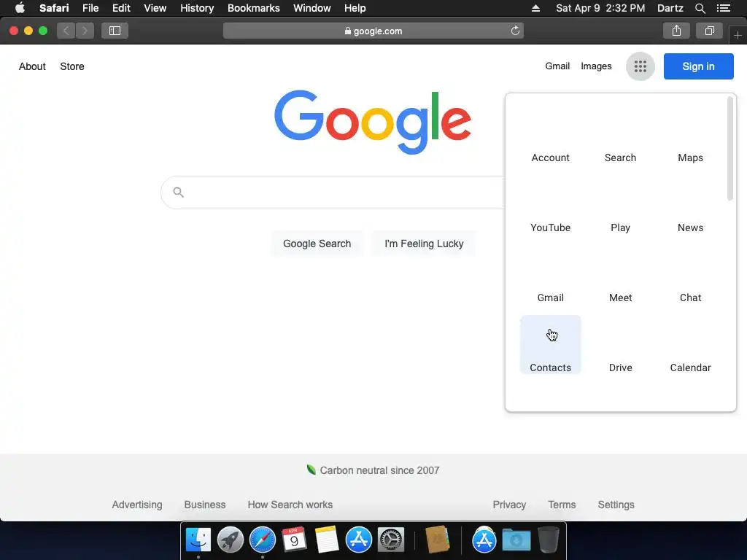
Task: Open Spotlight search in menu bar
Action: [x=700, y=8]
